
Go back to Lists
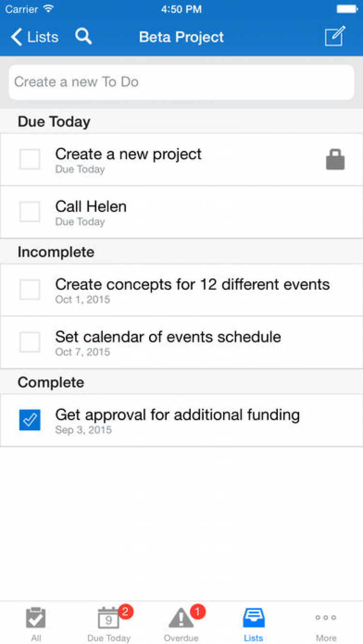pyautogui.click(x=35, y=37)
